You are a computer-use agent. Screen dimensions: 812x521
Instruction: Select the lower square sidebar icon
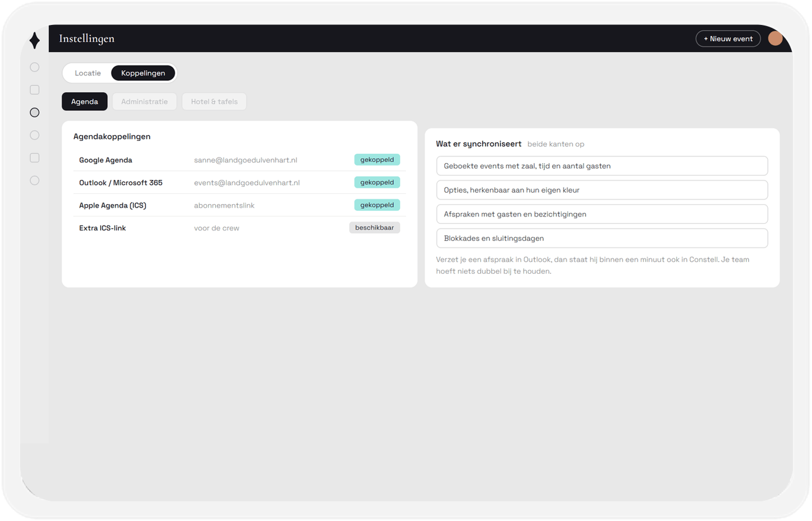35,158
